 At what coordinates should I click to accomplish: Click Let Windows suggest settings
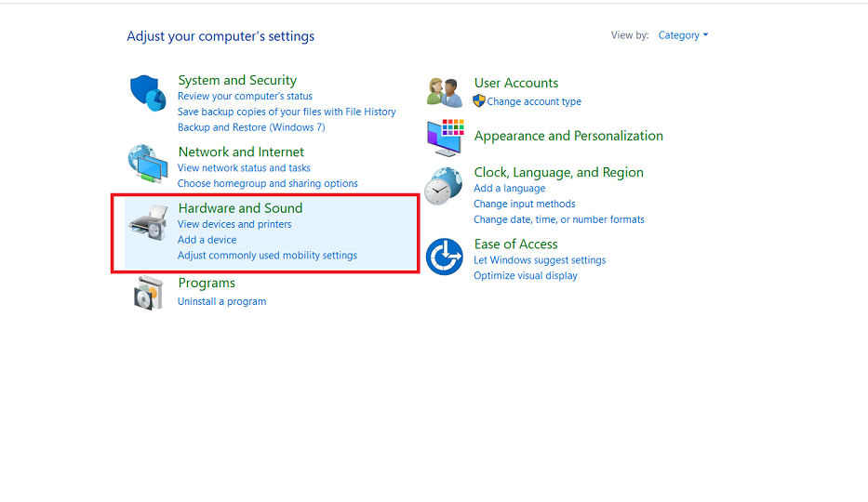[540, 260]
